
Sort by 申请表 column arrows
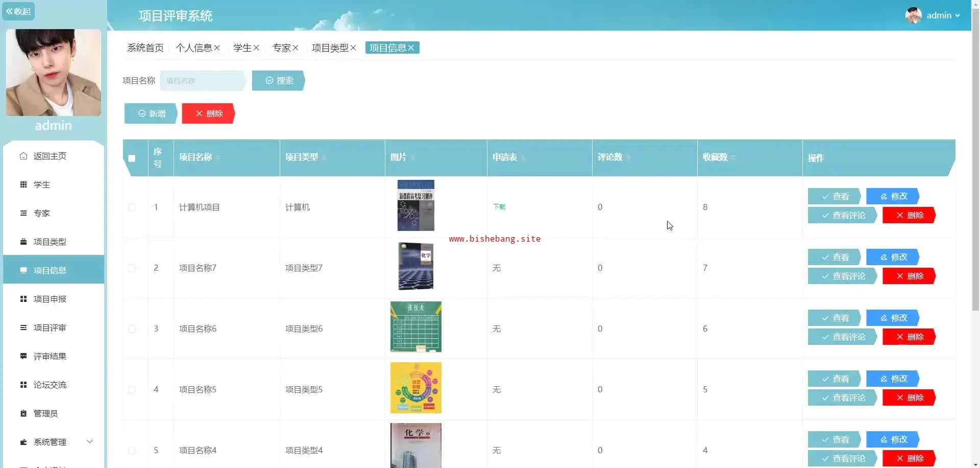(x=523, y=157)
